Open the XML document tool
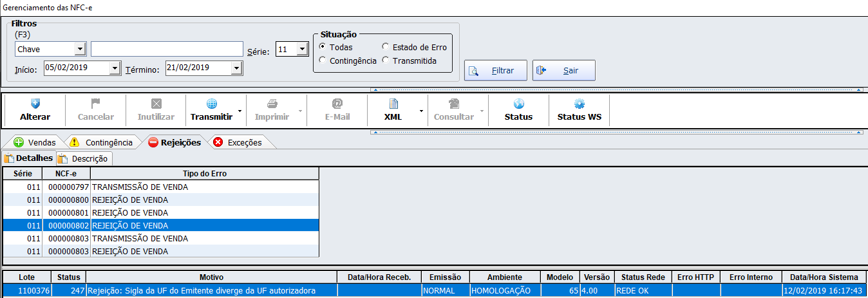Viewport: 868px width, 298px height. [393, 104]
